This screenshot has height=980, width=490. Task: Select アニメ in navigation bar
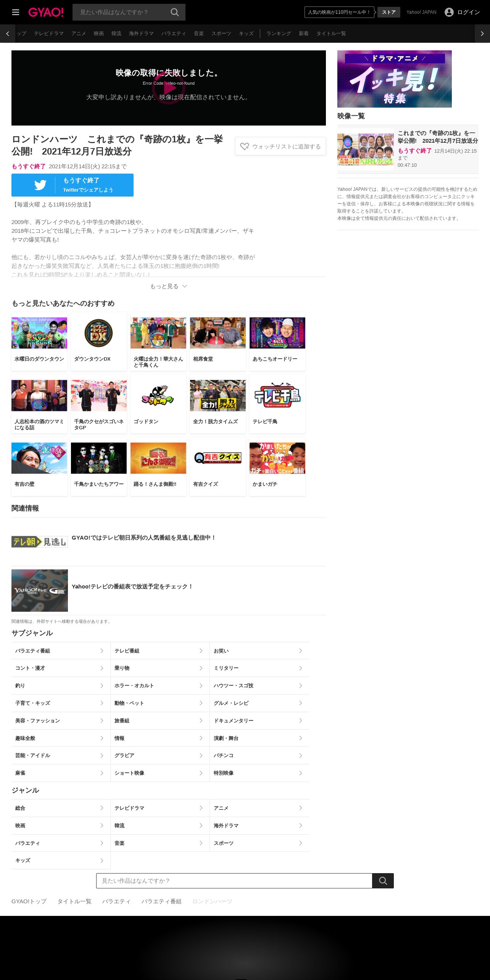pos(79,34)
